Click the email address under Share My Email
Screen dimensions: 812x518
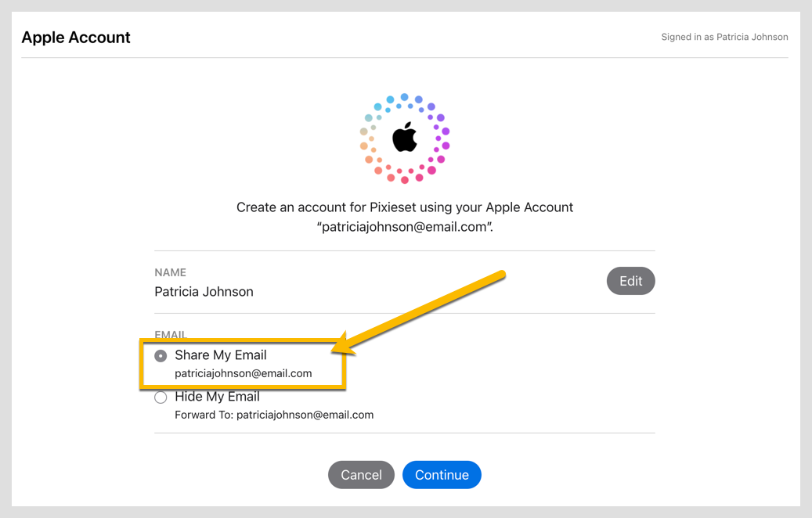(243, 373)
